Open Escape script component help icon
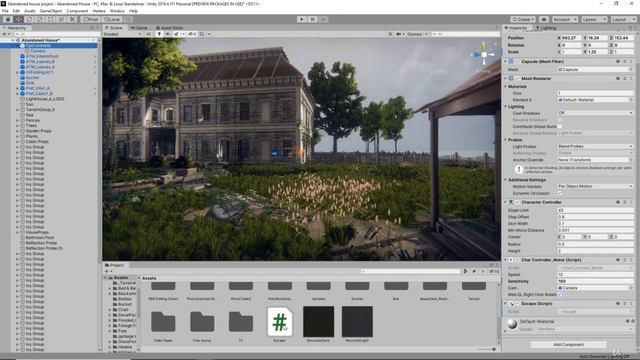The height and width of the screenshot is (360, 640). 618,303
